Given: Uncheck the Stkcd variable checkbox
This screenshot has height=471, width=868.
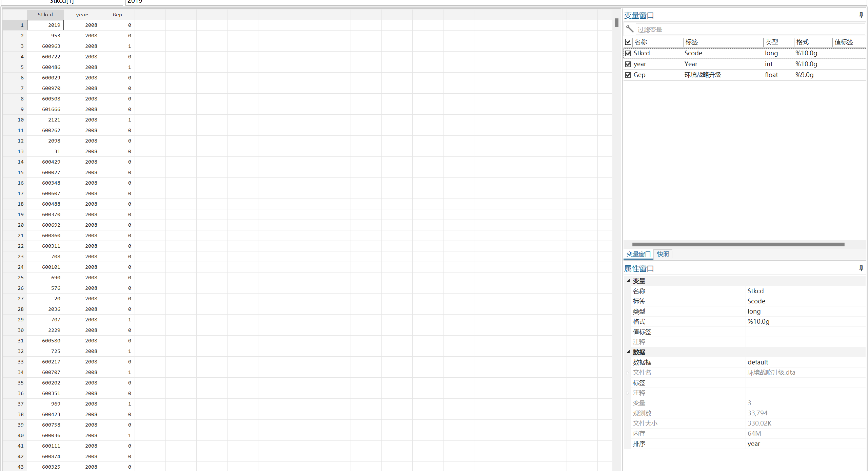Looking at the screenshot, I should (x=628, y=53).
